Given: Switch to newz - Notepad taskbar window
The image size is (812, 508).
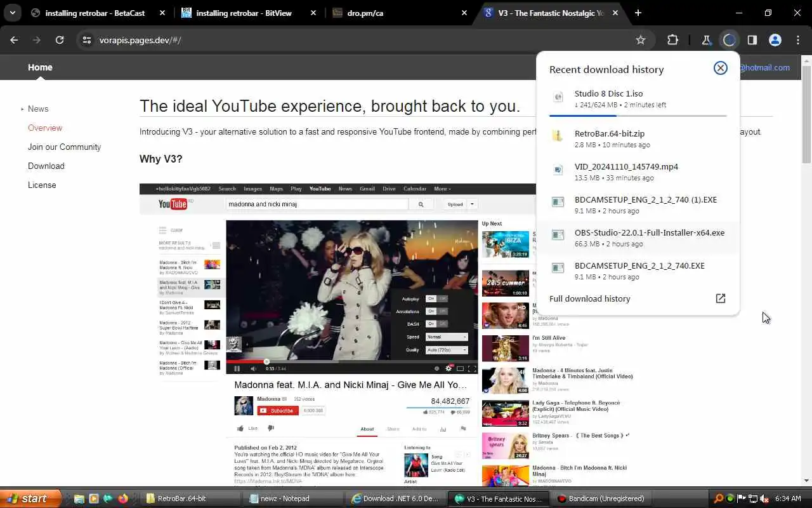Looking at the screenshot, I should click(x=295, y=498).
